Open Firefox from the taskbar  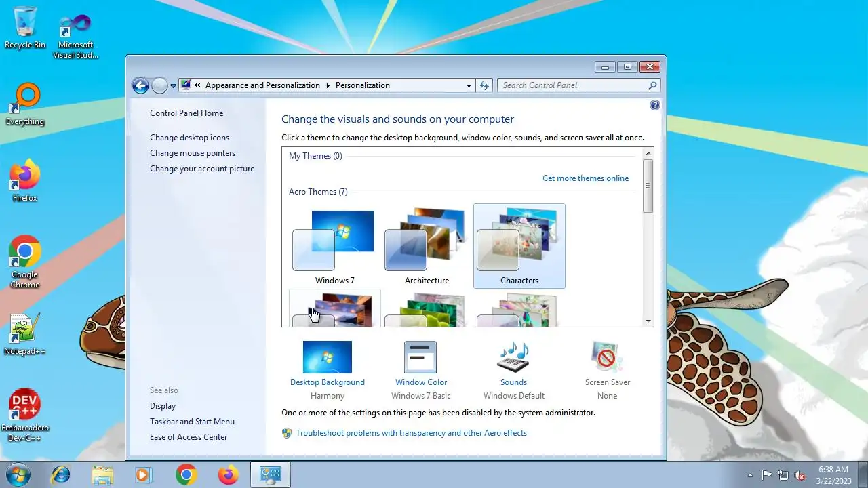(229, 475)
